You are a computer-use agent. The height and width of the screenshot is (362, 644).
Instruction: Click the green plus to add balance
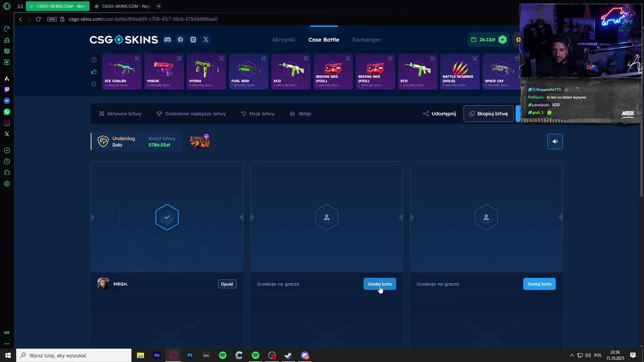coord(502,40)
